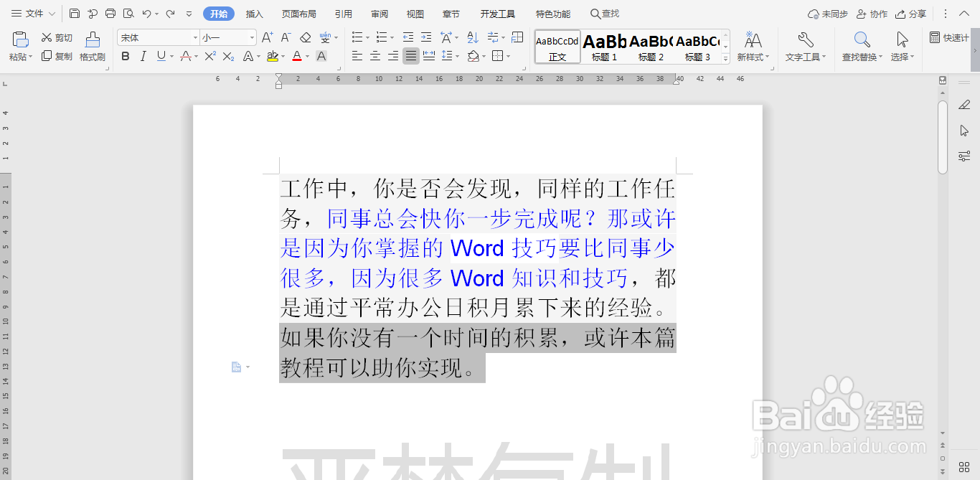Image resolution: width=980 pixels, height=480 pixels.
Task: Expand the borders dropdown arrow
Action: click(x=509, y=56)
